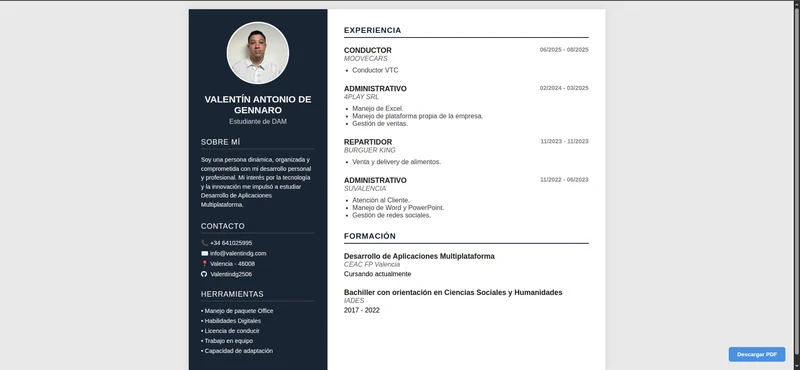The height and width of the screenshot is (370, 800).
Task: Click the name Valentín Antonio De Gennaro
Action: pyautogui.click(x=258, y=105)
